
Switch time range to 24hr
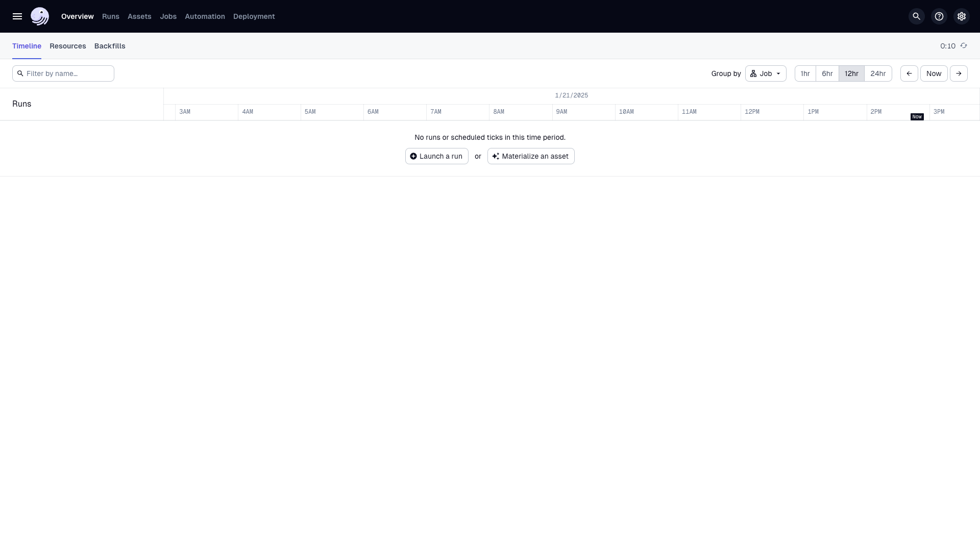(x=878, y=73)
